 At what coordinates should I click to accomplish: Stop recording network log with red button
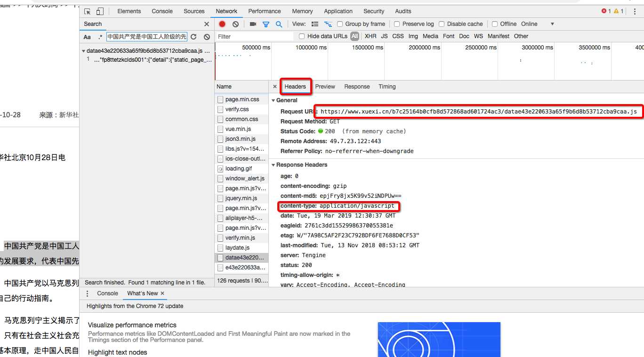222,24
